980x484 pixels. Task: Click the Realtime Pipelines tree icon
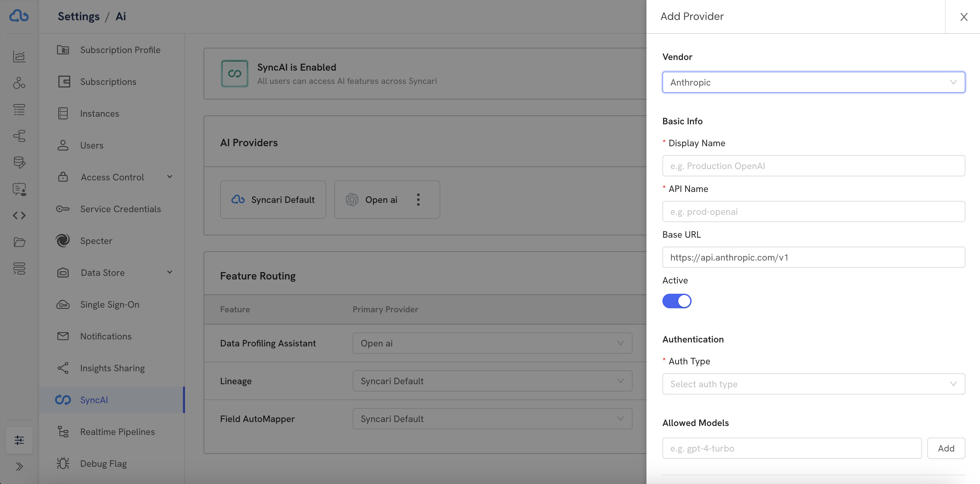[x=63, y=432]
